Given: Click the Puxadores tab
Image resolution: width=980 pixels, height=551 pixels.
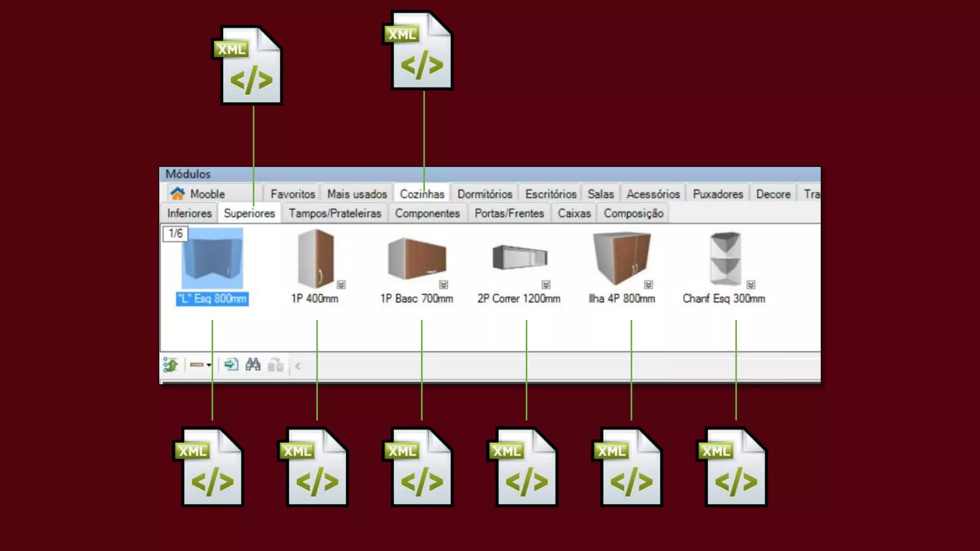Looking at the screenshot, I should [717, 194].
